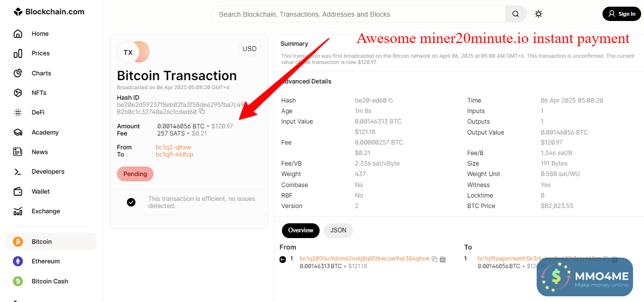The image size is (644, 302).
Task: Open the Prices sidebar icon
Action: click(x=18, y=53)
